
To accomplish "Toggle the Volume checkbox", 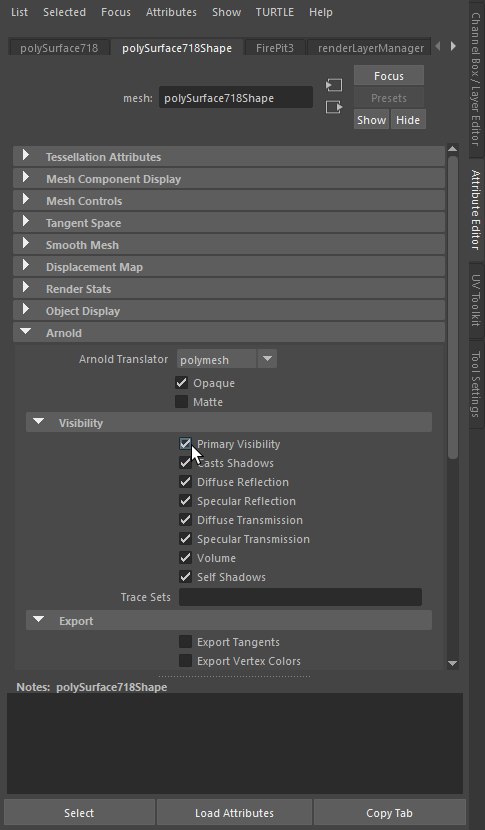I will pyautogui.click(x=185, y=558).
